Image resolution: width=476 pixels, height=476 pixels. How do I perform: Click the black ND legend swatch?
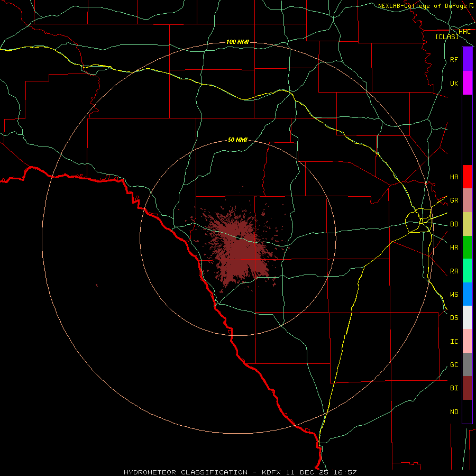(467, 411)
